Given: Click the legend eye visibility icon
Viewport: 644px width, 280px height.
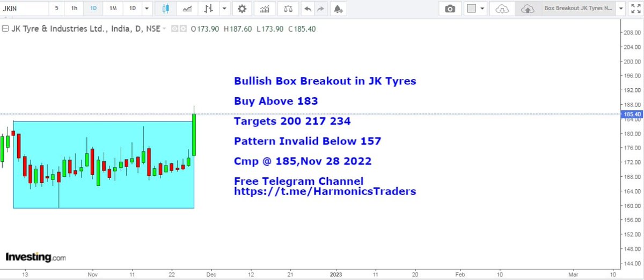Looking at the screenshot, I should coord(174,29).
